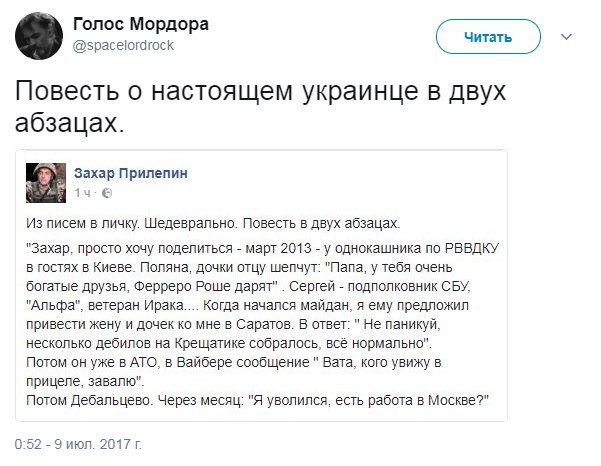The height and width of the screenshot is (466, 601).
Task: Open the Голос Мордора display name link
Action: pyautogui.click(x=129, y=23)
